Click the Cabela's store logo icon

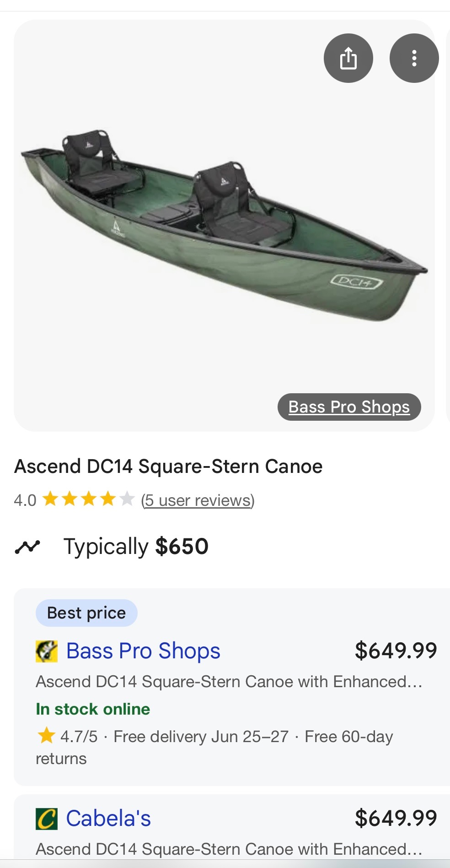[47, 819]
